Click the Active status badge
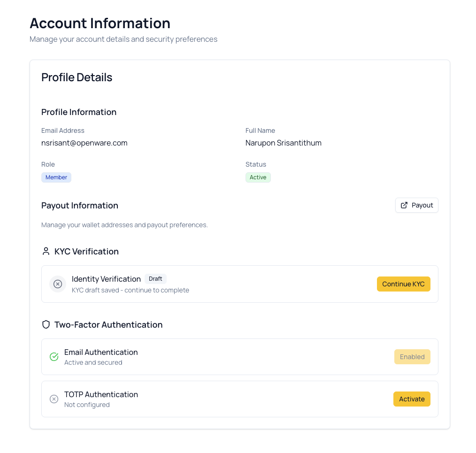Screen dimensions: 476x453 [258, 177]
